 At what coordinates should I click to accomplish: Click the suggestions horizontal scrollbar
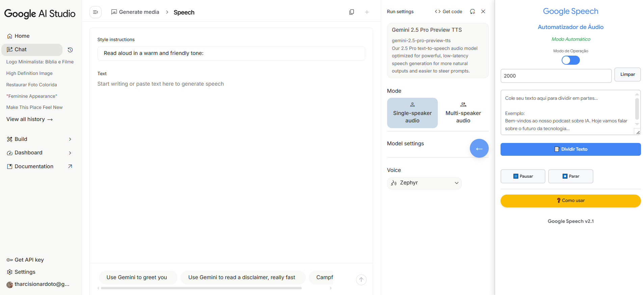click(x=201, y=288)
